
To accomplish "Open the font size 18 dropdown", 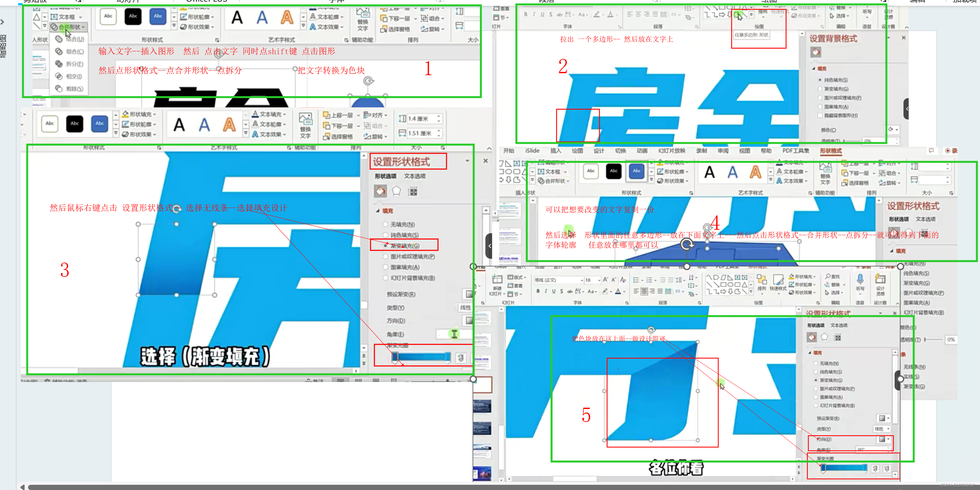I will (599, 280).
